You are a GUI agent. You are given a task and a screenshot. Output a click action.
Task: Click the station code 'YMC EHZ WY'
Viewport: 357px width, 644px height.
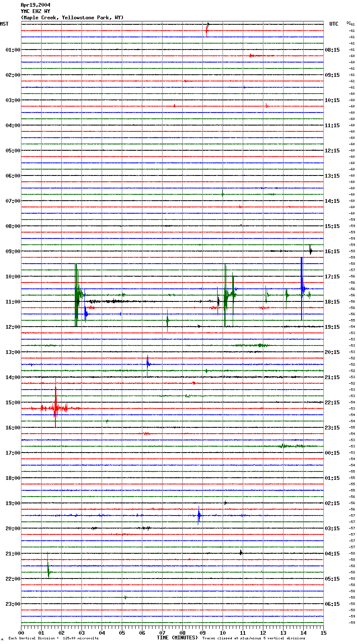(x=35, y=11)
